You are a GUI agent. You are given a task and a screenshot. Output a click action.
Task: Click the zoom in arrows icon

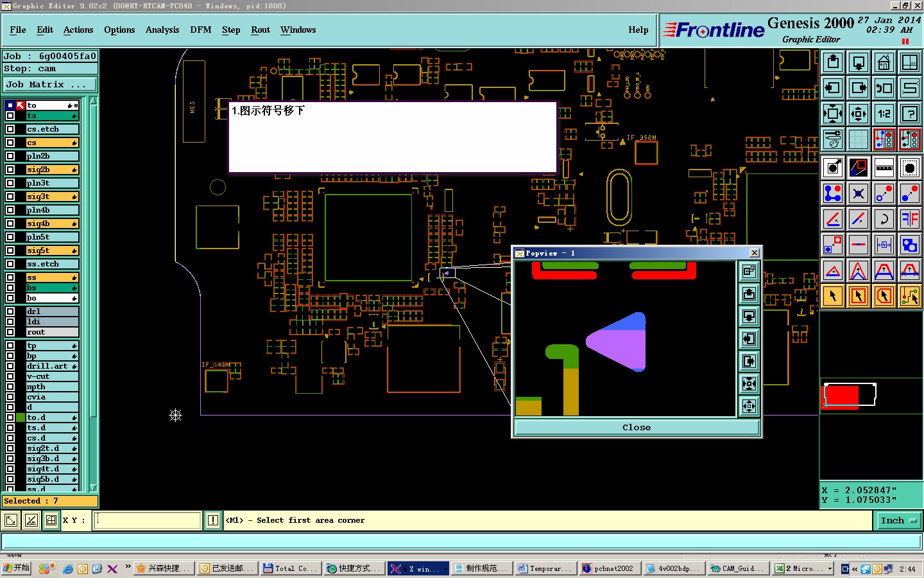[833, 114]
